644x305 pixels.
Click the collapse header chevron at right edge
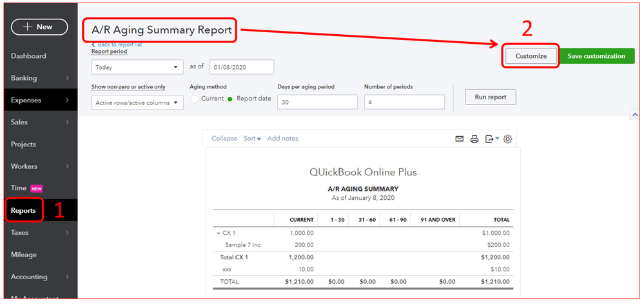[634, 115]
